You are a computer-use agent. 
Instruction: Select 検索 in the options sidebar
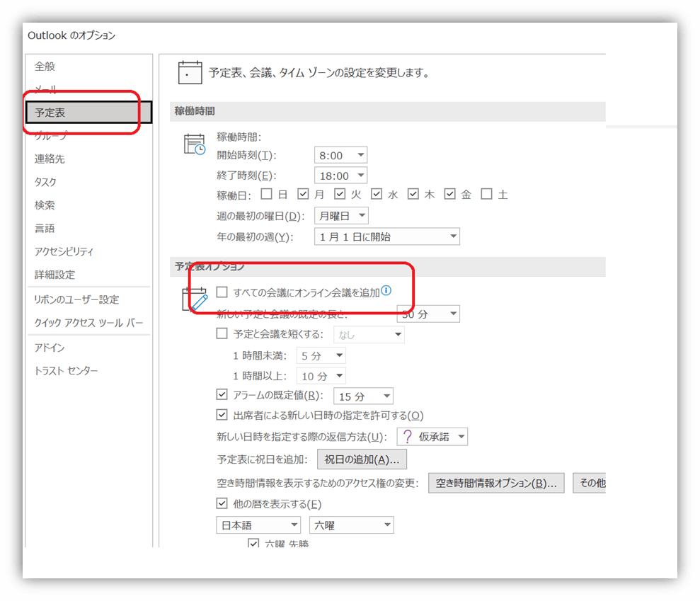pos(88,205)
